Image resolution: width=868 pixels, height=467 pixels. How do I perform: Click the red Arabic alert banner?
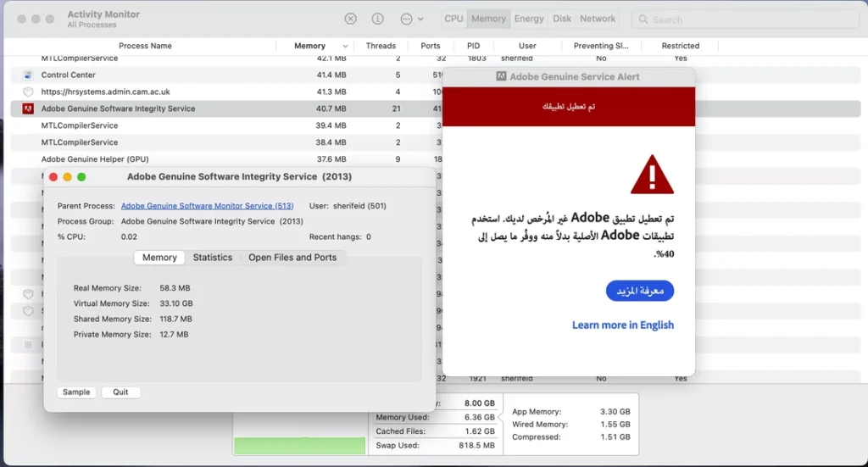pos(569,106)
